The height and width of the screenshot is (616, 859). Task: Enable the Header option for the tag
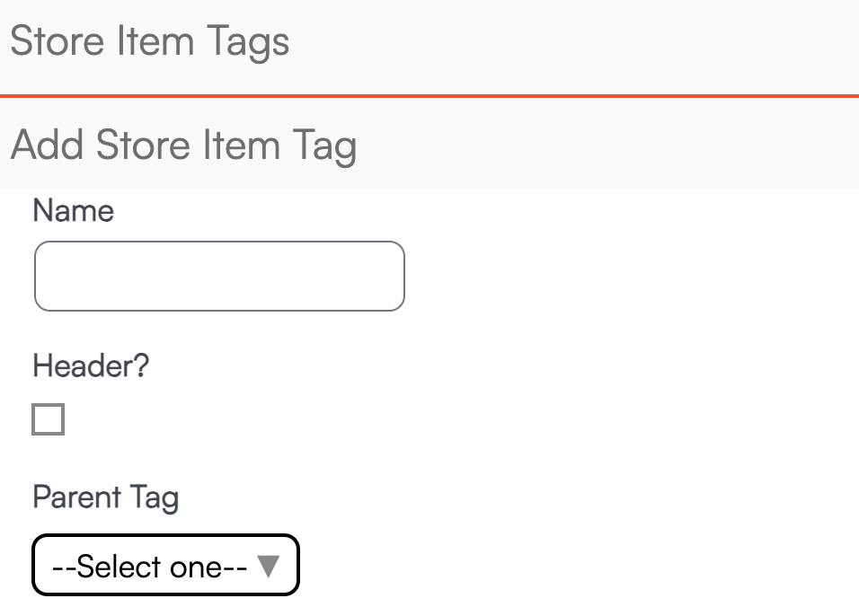(49, 419)
